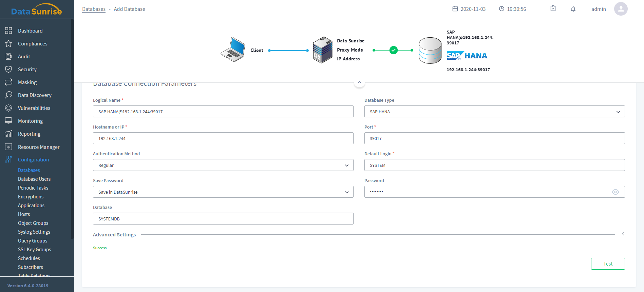Open notifications bell icon
This screenshot has height=292, width=644.
tap(573, 9)
